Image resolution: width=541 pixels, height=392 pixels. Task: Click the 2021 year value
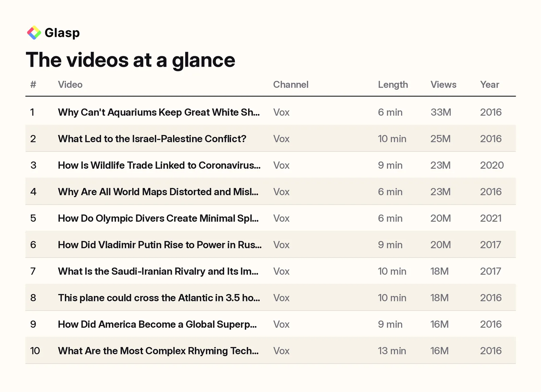pyautogui.click(x=491, y=218)
